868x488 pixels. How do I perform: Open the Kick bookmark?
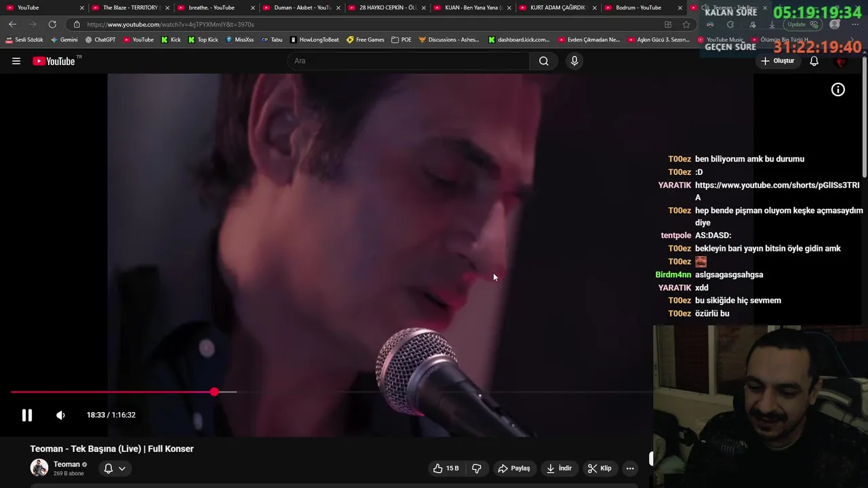[x=171, y=40]
